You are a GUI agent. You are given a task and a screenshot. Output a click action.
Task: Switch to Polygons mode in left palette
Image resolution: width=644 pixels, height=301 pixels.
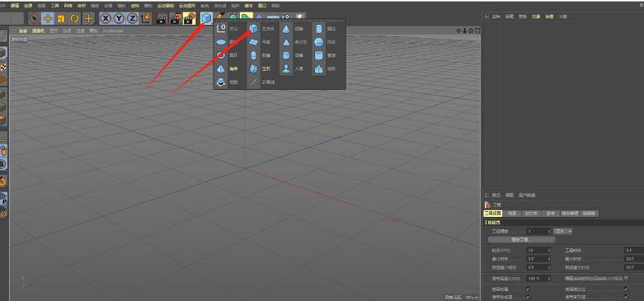tap(3, 120)
